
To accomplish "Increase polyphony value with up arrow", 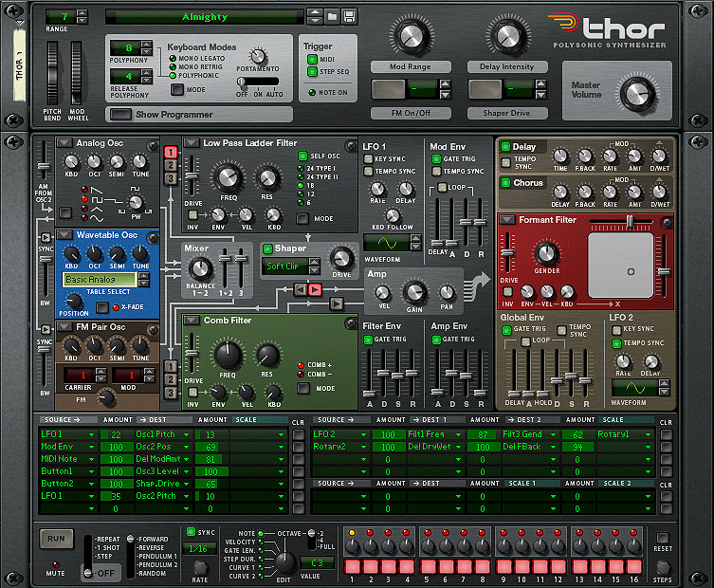I will 146,45.
